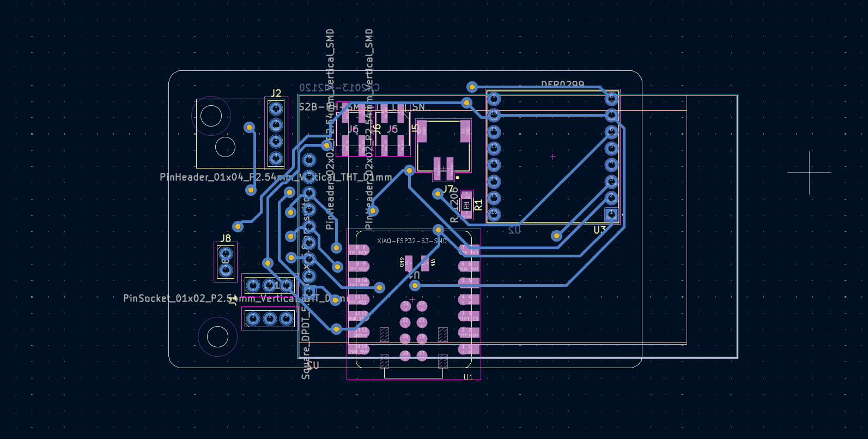This screenshot has height=439, width=868.
Task: Select R1 resistor GND pad 1
Action: coord(466,196)
